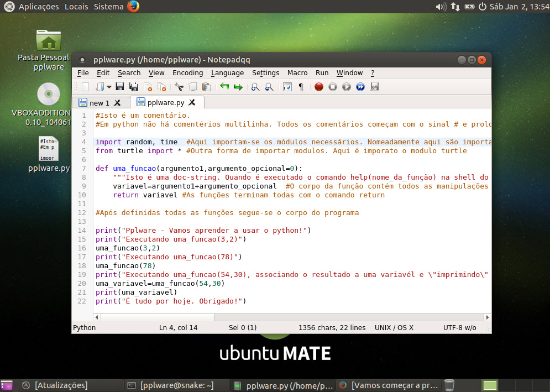The height and width of the screenshot is (392, 550).
Task: Click the Save file icon in toolbar
Action: pos(119,87)
